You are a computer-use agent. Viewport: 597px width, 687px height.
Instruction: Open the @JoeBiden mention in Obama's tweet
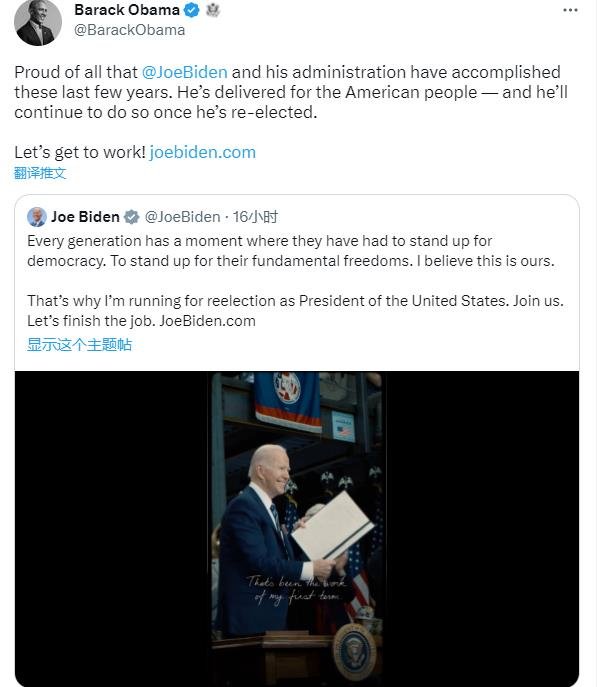tap(184, 72)
